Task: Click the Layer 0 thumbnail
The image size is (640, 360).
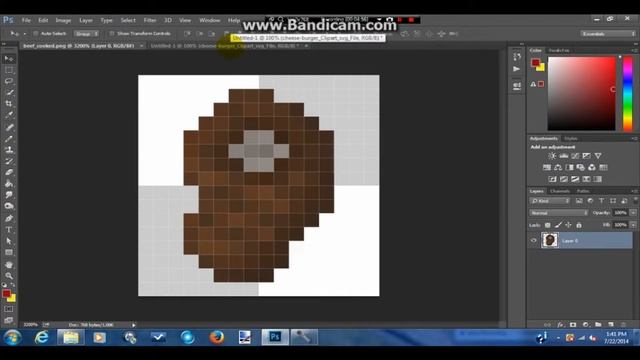Action: coord(549,240)
